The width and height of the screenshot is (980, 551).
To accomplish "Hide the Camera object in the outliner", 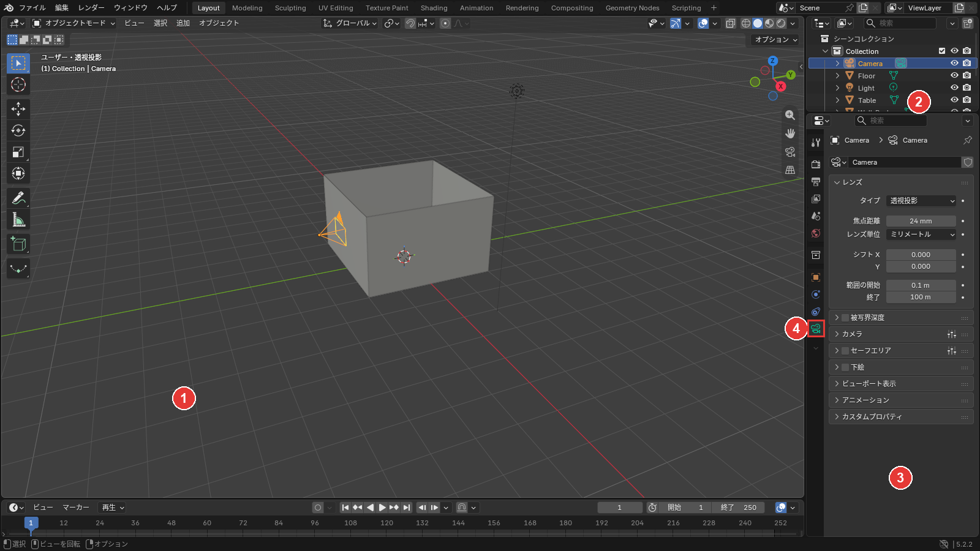I will (x=954, y=63).
